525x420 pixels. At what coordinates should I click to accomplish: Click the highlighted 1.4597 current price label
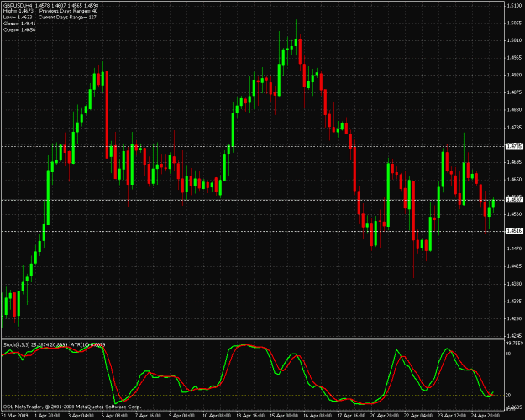point(514,200)
